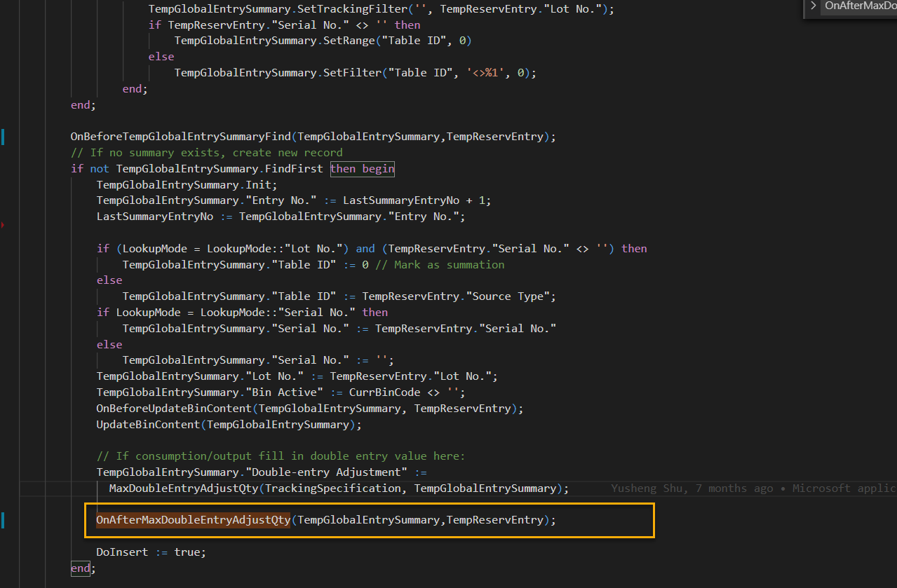Click the boxed end keyword at the bottom
The height and width of the screenshot is (588, 897).
point(79,568)
